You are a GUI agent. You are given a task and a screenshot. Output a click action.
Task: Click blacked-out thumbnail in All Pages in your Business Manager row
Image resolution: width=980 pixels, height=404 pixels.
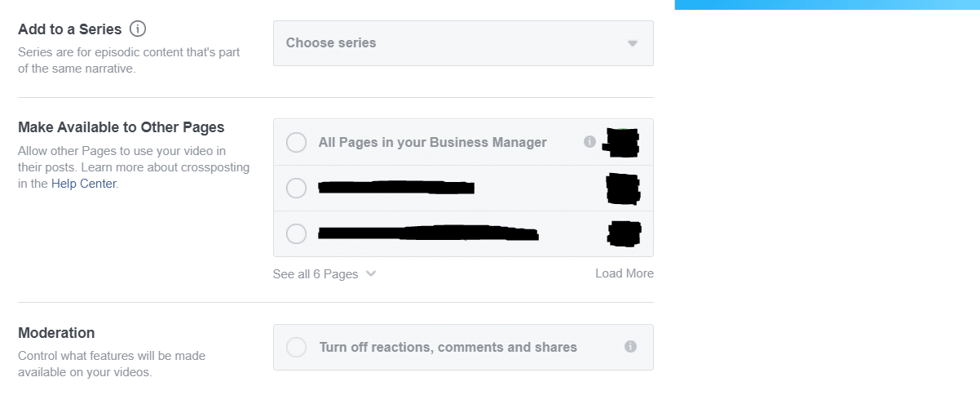click(621, 143)
